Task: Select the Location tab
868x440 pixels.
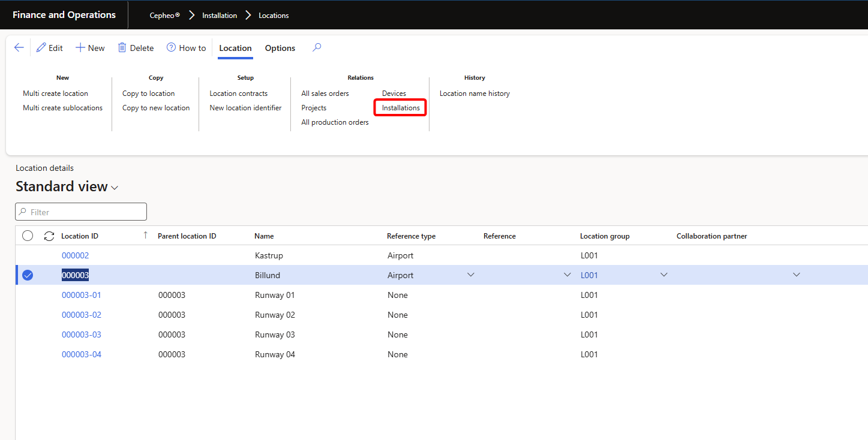Action: [x=235, y=48]
